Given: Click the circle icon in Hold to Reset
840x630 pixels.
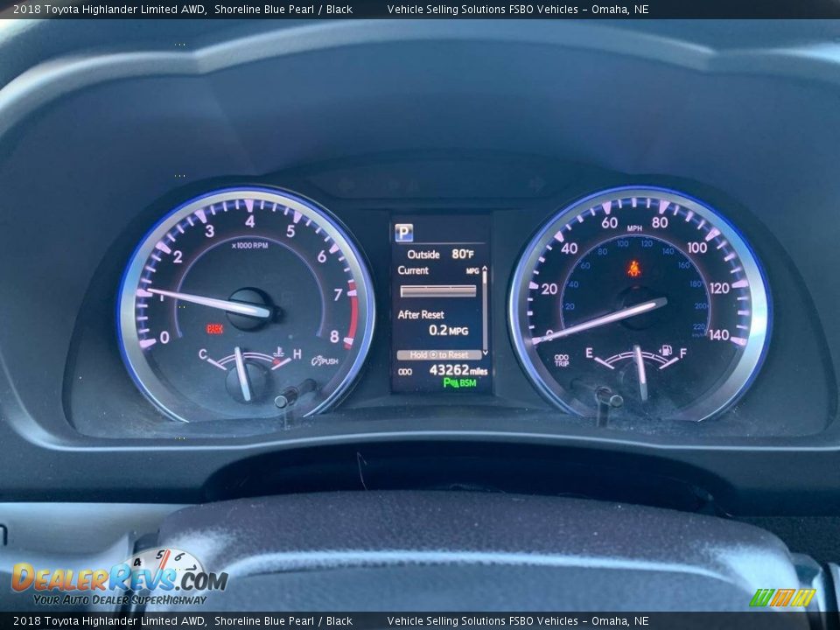Looking at the screenshot, I should pos(434,354).
